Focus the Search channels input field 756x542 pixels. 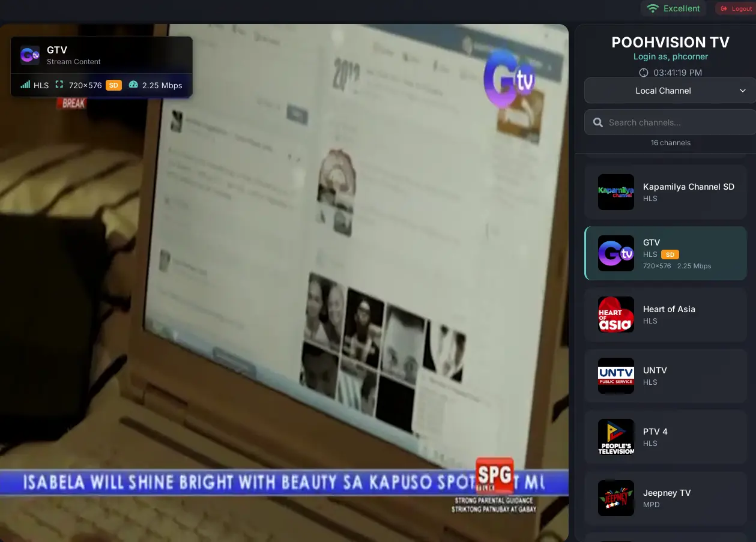(670, 122)
